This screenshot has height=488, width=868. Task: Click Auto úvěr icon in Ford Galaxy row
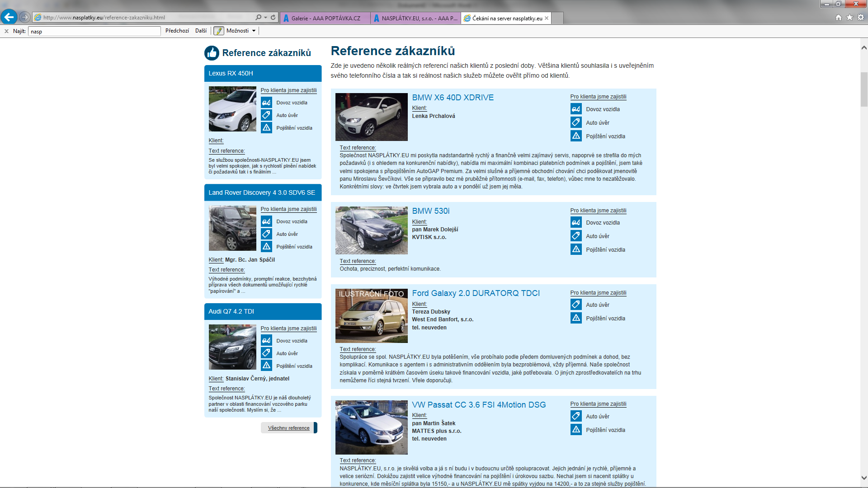tap(576, 305)
